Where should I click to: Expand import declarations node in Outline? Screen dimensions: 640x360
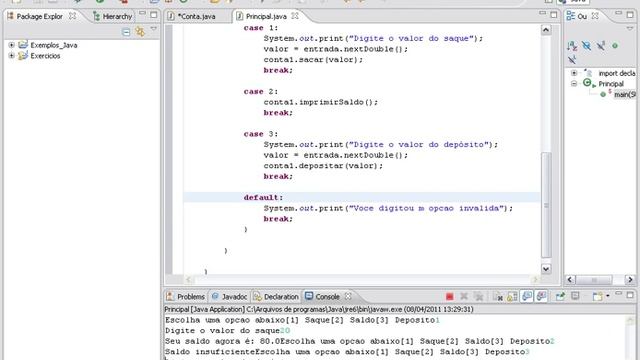pyautogui.click(x=574, y=73)
